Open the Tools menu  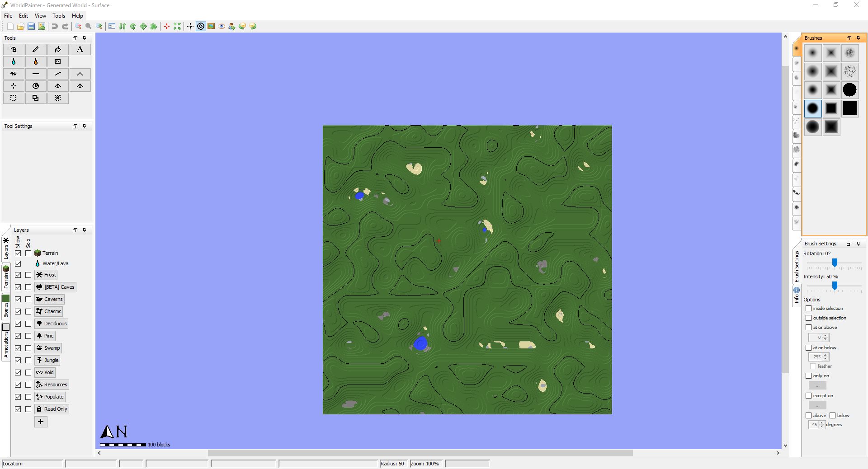pyautogui.click(x=58, y=15)
